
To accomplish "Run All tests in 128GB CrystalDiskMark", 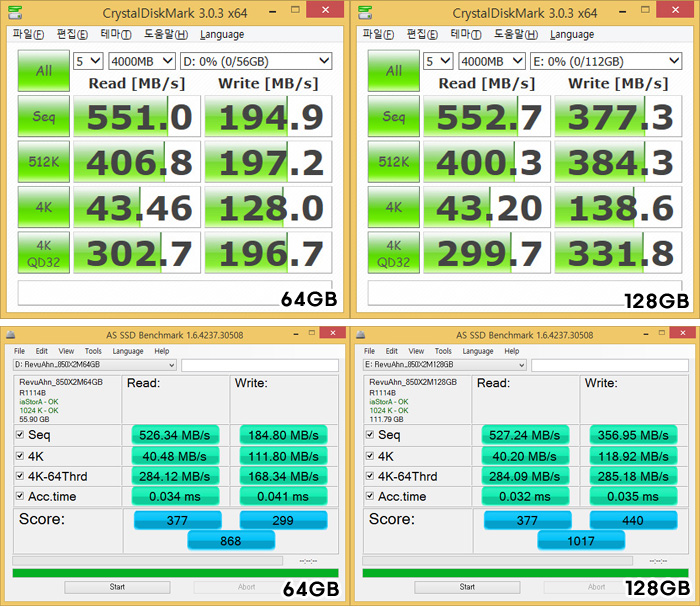I will point(394,71).
